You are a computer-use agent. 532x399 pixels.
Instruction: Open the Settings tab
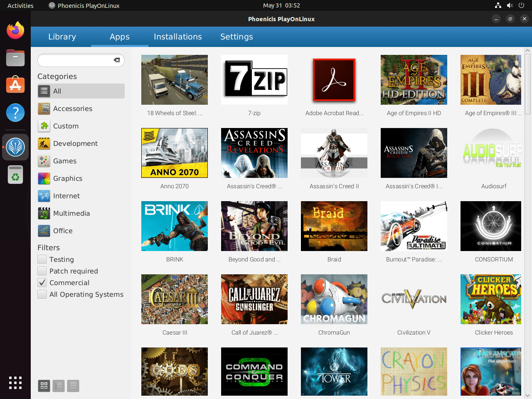[236, 37]
